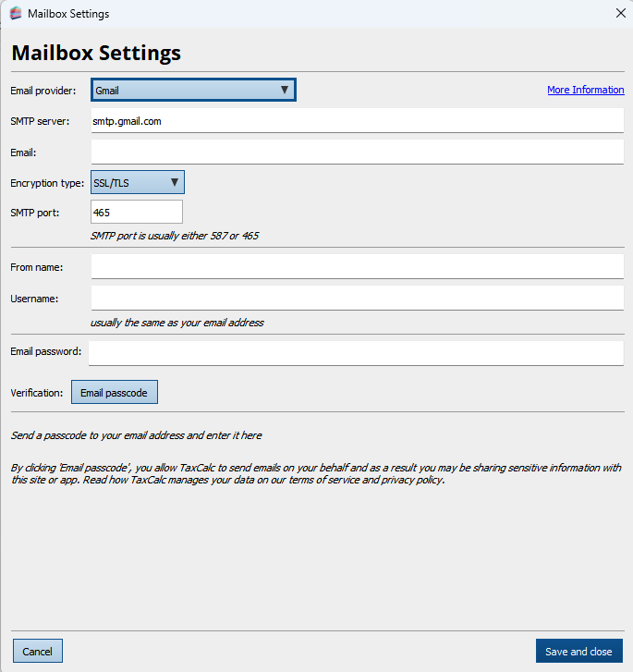Expand the Encryption type SSL/TLS dropdown

coord(138,182)
